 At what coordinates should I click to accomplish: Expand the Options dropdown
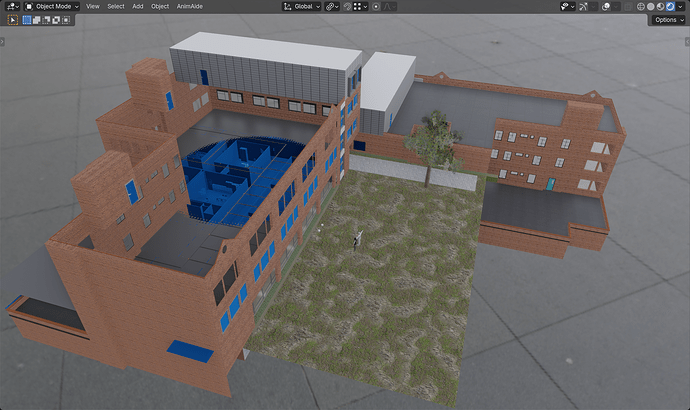pos(668,20)
